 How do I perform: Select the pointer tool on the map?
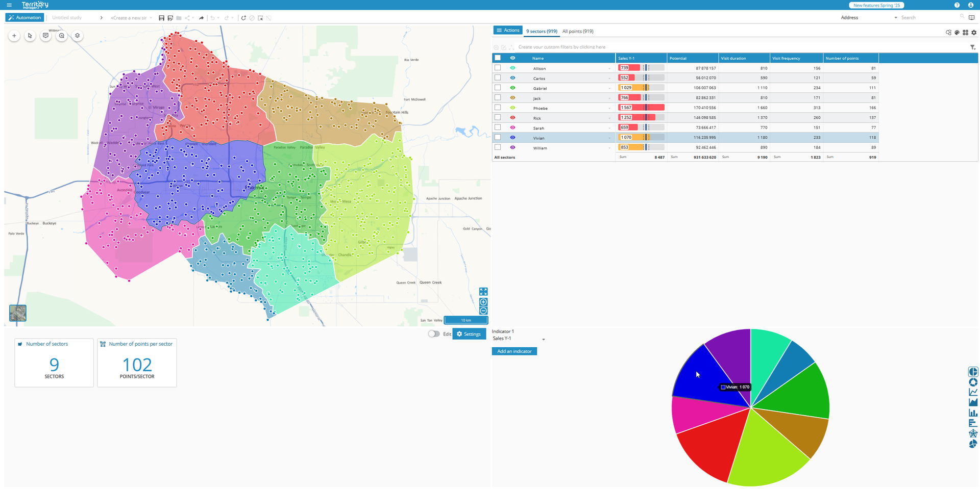30,36
